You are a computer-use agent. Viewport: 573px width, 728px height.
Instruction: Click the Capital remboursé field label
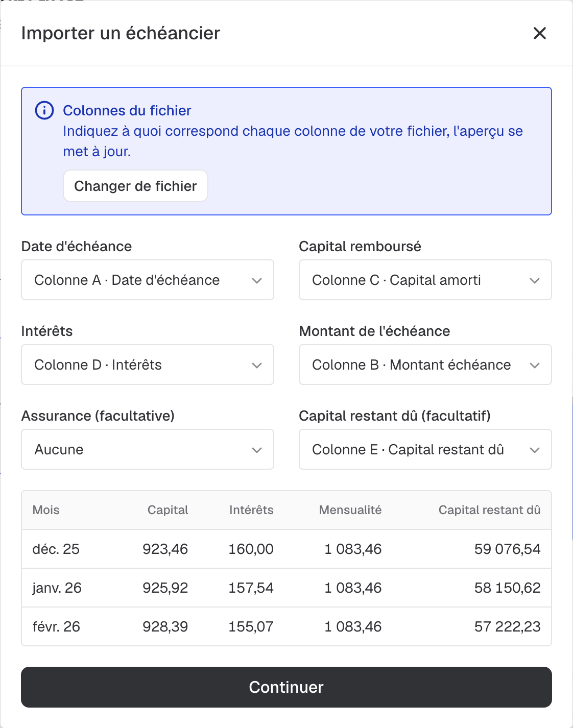pyautogui.click(x=360, y=246)
